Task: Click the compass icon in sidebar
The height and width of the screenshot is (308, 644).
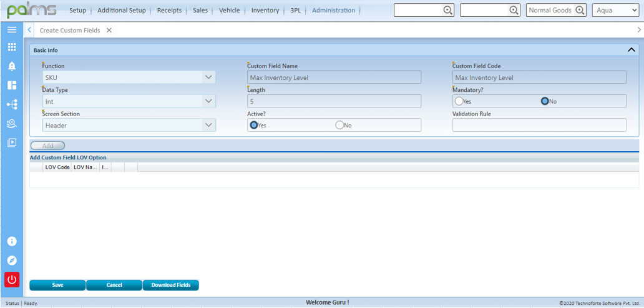Action: pos(12,260)
